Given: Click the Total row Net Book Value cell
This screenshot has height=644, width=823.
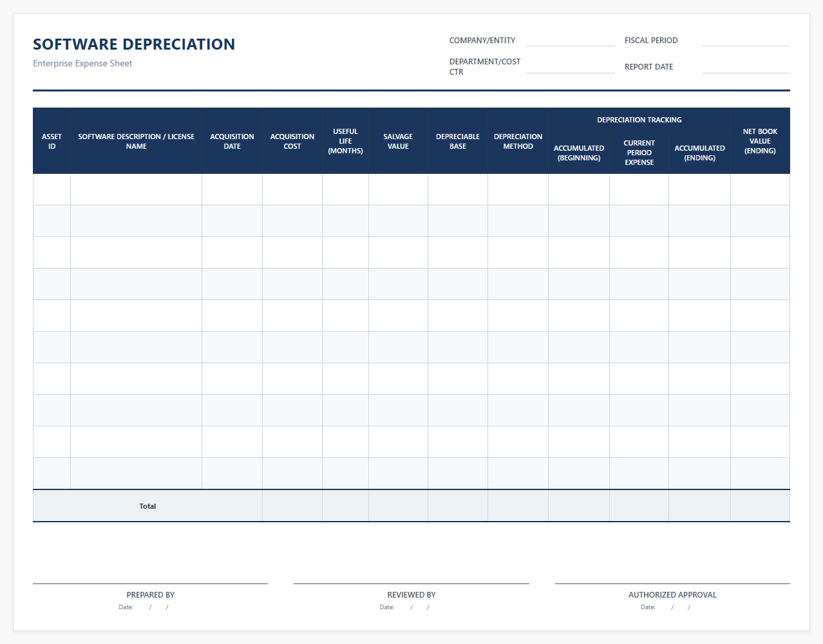Looking at the screenshot, I should tap(760, 506).
